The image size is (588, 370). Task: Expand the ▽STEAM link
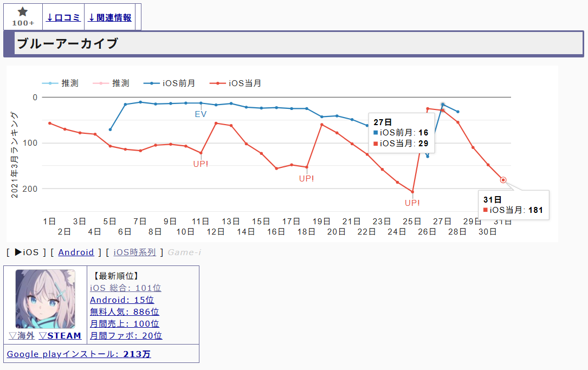(x=60, y=336)
